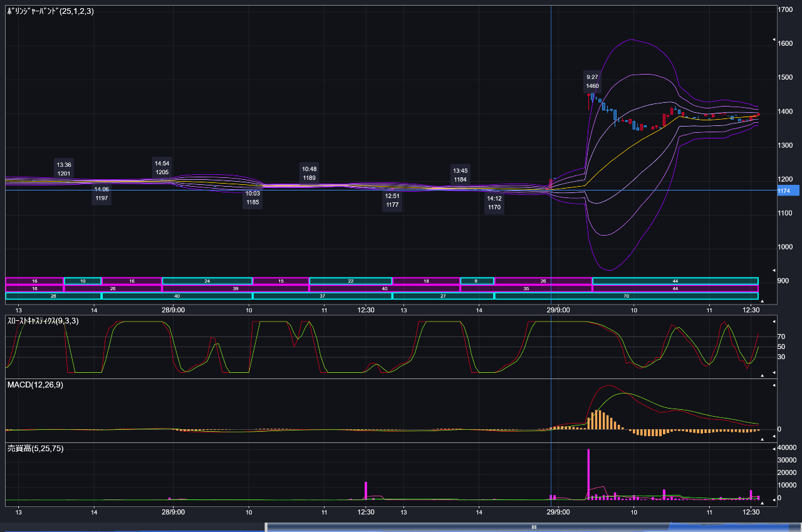The width and height of the screenshot is (802, 532).
Task: Click the up triangle at the bottom-right of the Bollinger chart
Action: click(x=763, y=301)
